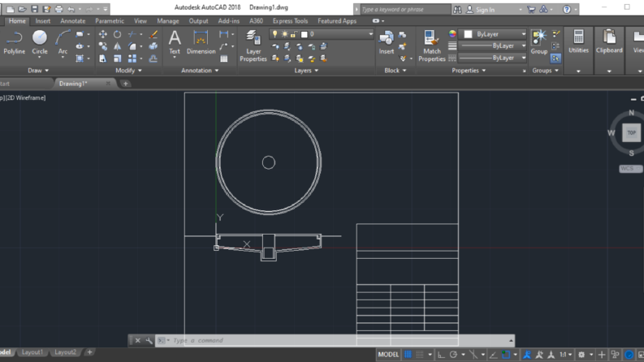Open the Insert ribbon tab

43,21
